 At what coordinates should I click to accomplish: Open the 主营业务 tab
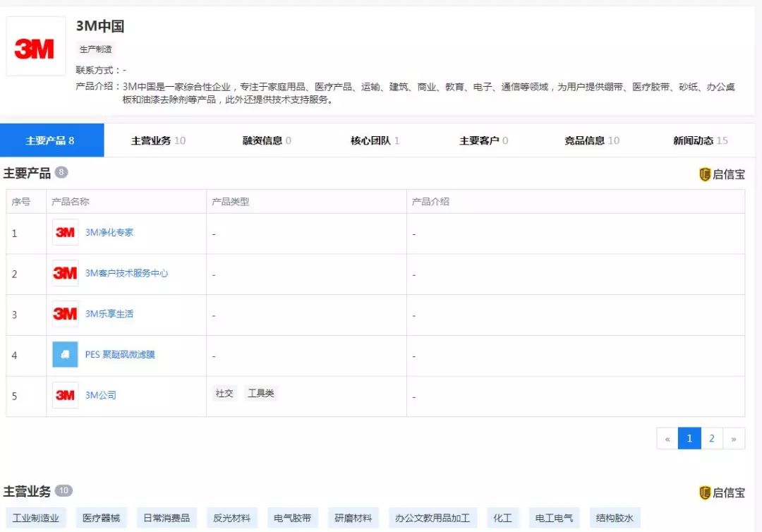pos(159,140)
